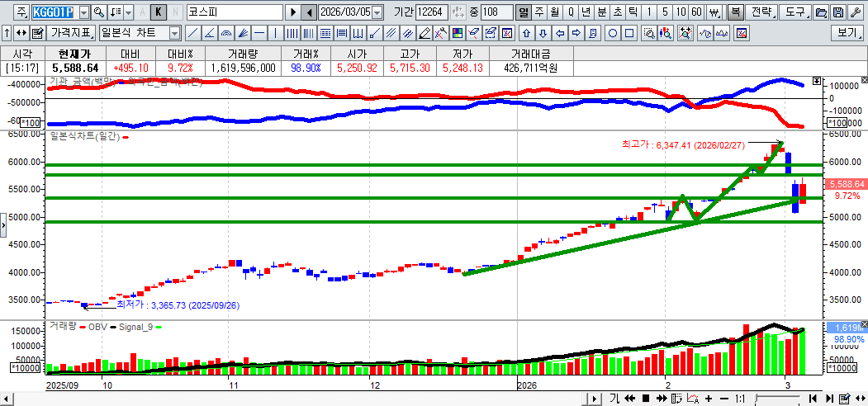Image resolution: width=868 pixels, height=406 pixels.
Task: Select the angle line drawing tool
Action: click(x=210, y=33)
